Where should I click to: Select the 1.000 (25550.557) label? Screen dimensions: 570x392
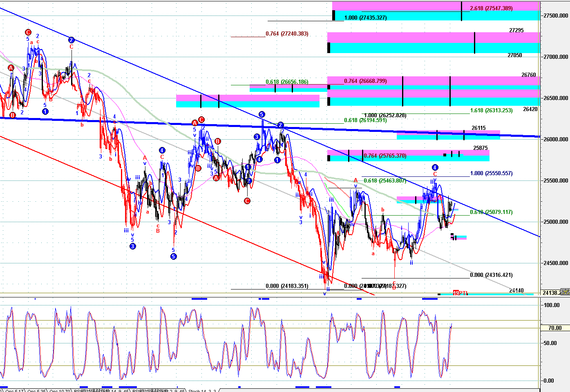tap(491, 173)
